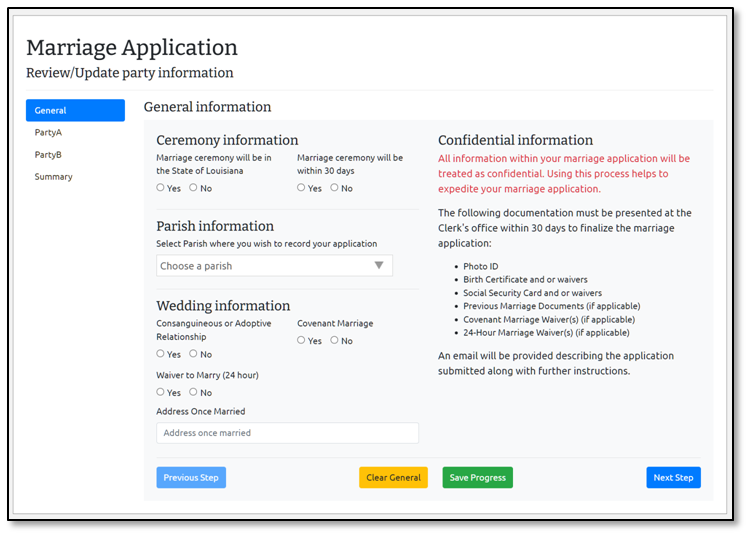Switch to the General tab in sidebar
Screen dimensions: 749x536
(x=75, y=110)
